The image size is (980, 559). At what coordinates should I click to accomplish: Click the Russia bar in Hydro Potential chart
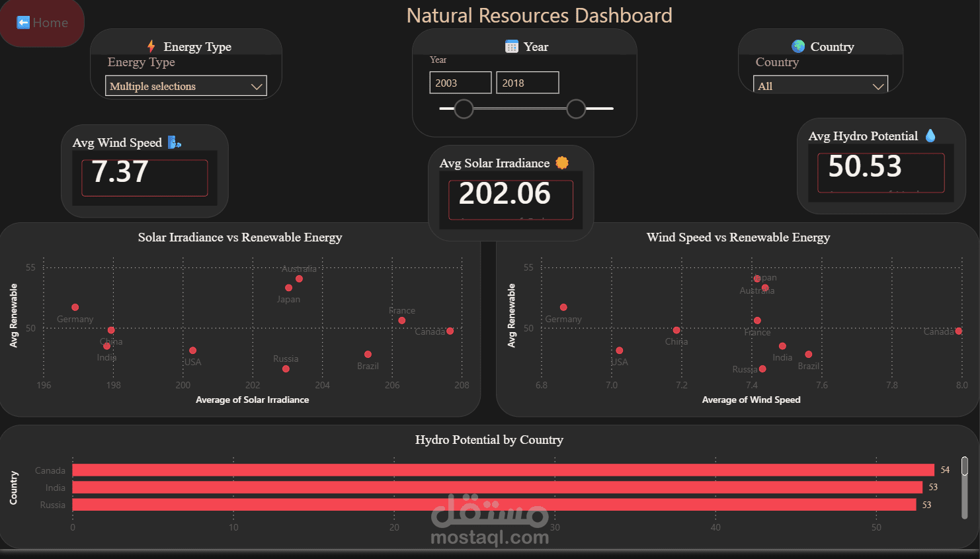pyautogui.click(x=494, y=505)
